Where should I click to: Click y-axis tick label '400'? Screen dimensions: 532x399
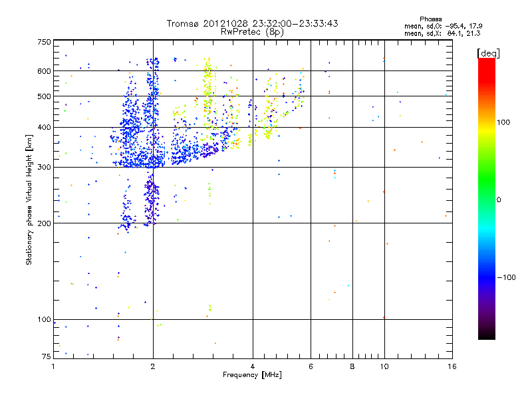(44, 128)
